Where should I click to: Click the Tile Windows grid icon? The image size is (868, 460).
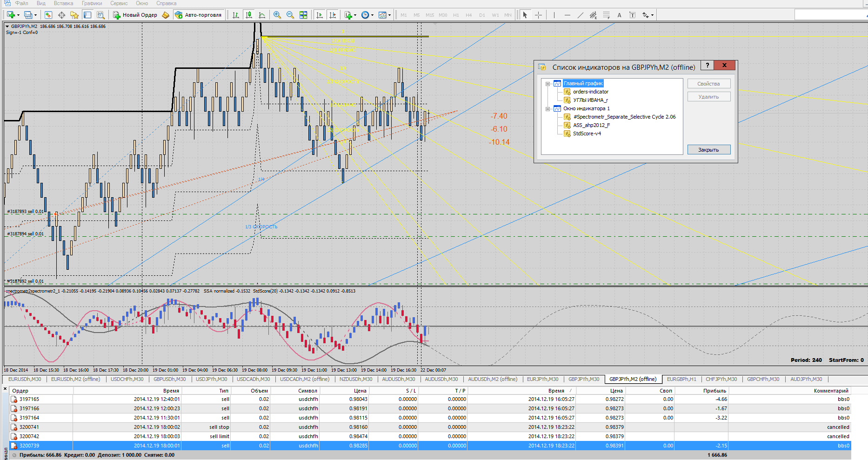tap(303, 15)
